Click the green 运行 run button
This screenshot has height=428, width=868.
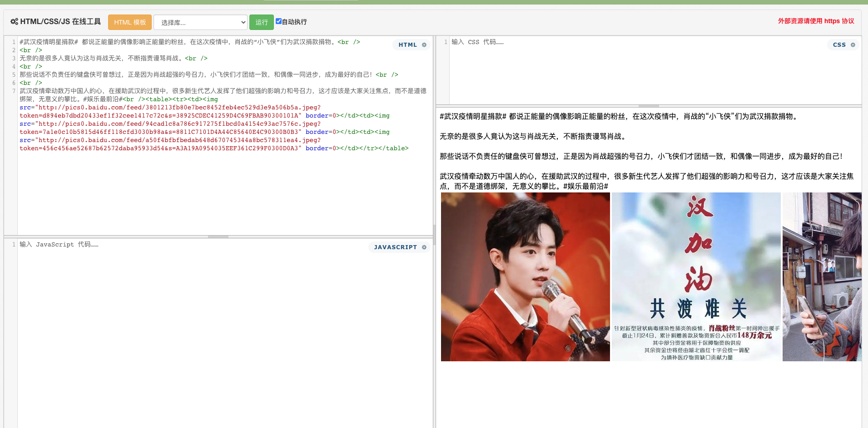262,22
